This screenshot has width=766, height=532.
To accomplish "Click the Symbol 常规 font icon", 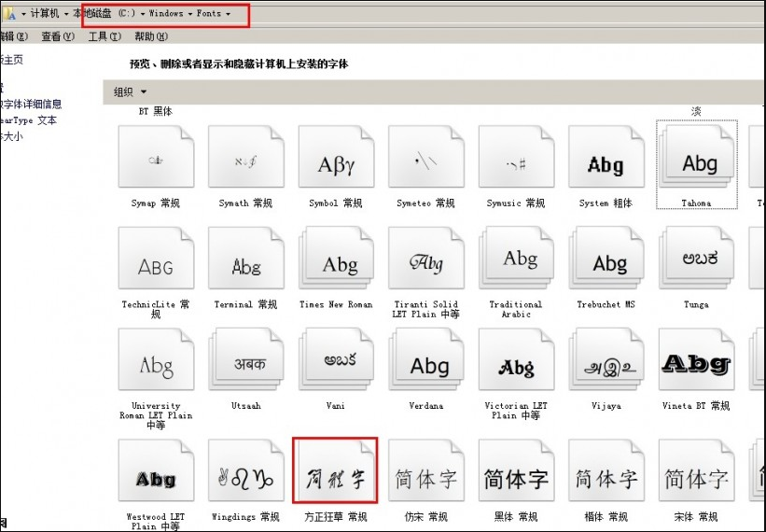I will pos(336,156).
